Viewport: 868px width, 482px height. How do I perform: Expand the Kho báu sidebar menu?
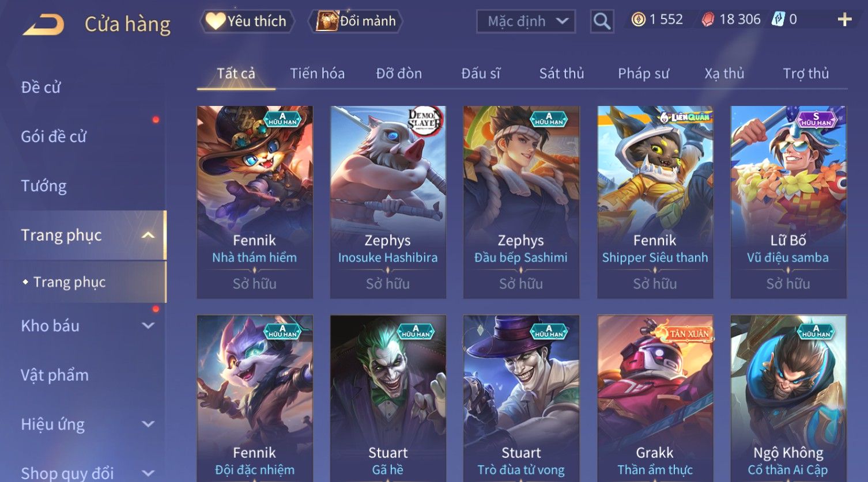[x=148, y=325]
